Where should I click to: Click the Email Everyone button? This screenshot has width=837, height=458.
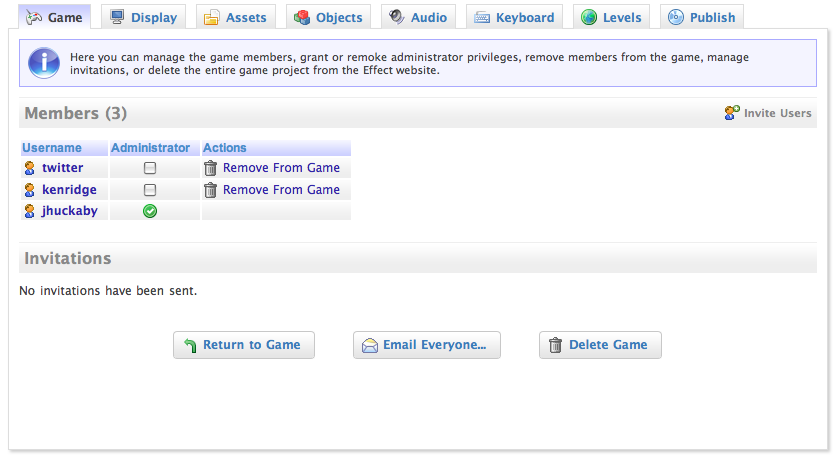426,345
